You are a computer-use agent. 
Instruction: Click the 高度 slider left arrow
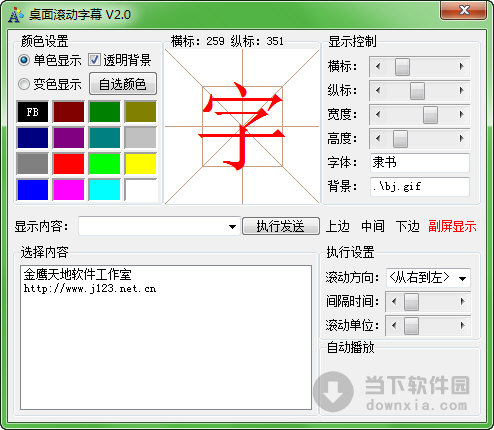pyautogui.click(x=378, y=138)
